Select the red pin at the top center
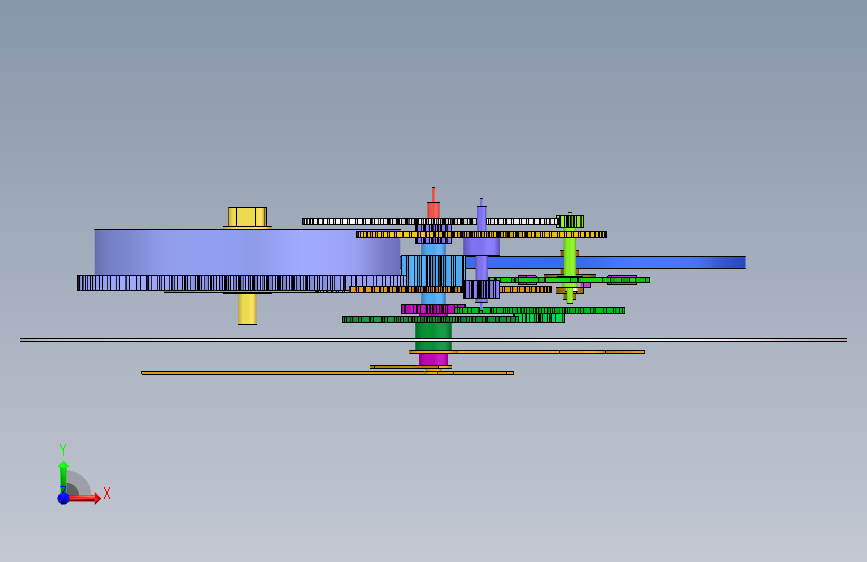The image size is (867, 562). coord(434,203)
